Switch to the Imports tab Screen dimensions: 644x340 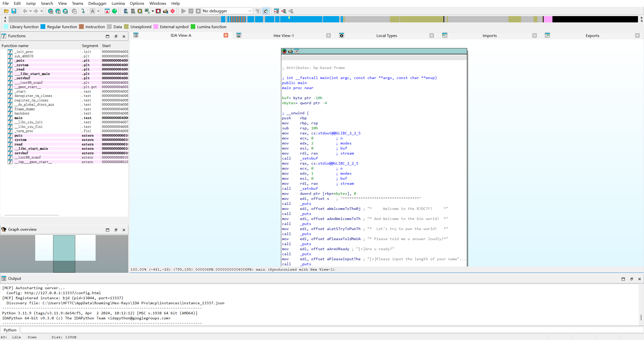tap(490, 35)
